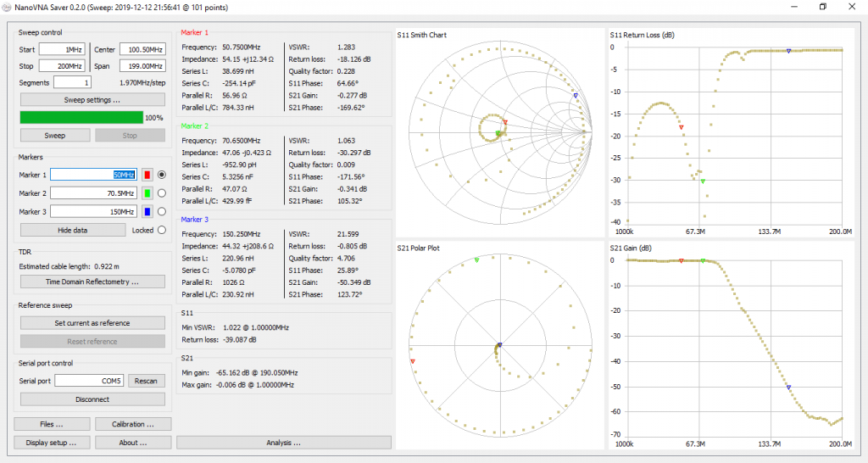
Task: Click the Marker 3 heading in data panel
Action: point(194,220)
